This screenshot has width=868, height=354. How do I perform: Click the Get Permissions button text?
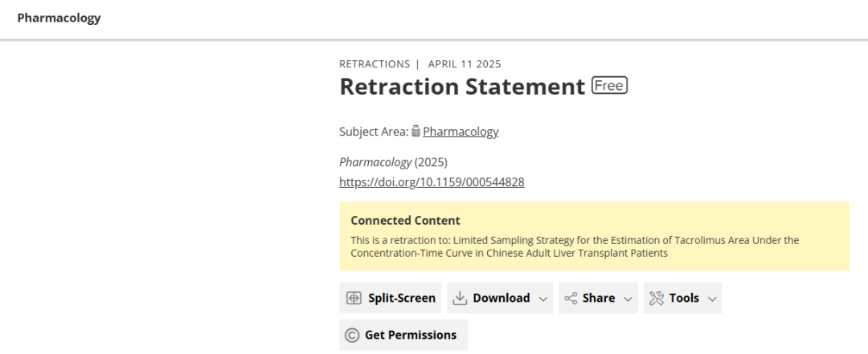411,336
